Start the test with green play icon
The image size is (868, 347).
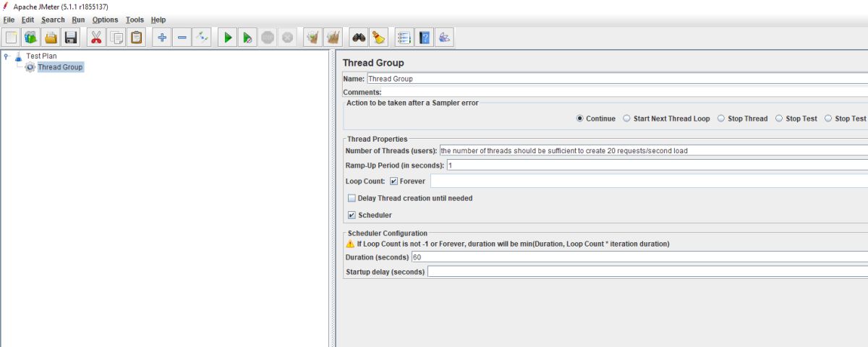pos(228,37)
